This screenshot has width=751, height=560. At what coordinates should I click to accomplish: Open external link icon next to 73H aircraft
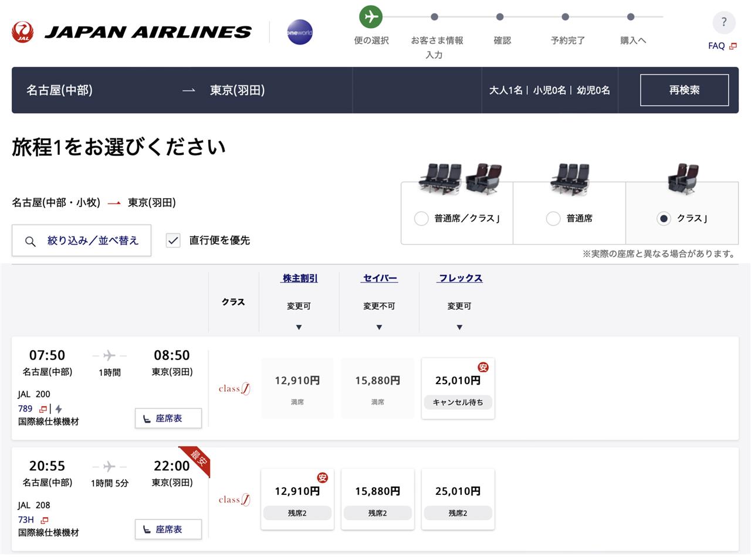(x=44, y=520)
